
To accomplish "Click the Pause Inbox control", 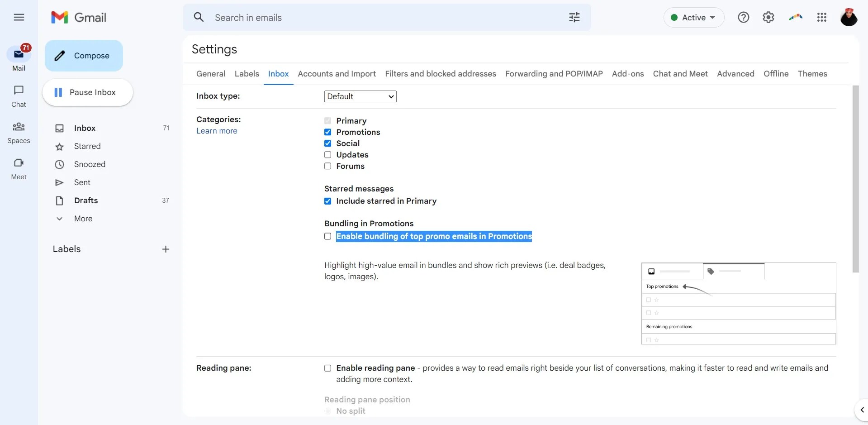I will (x=87, y=92).
